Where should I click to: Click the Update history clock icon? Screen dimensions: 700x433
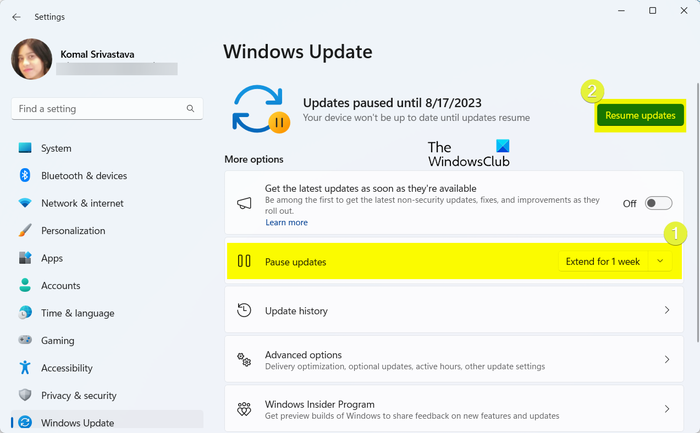(244, 310)
